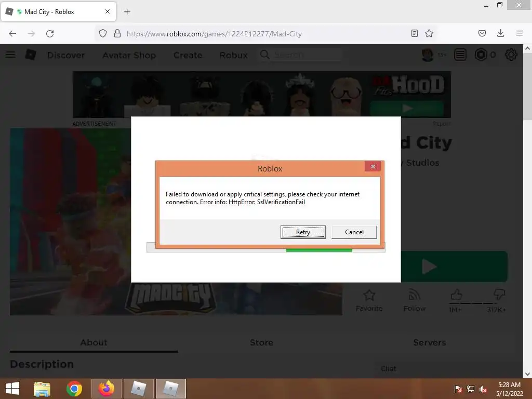This screenshot has height=399, width=532.
Task: Click the site security padlock icon
Action: [117, 34]
